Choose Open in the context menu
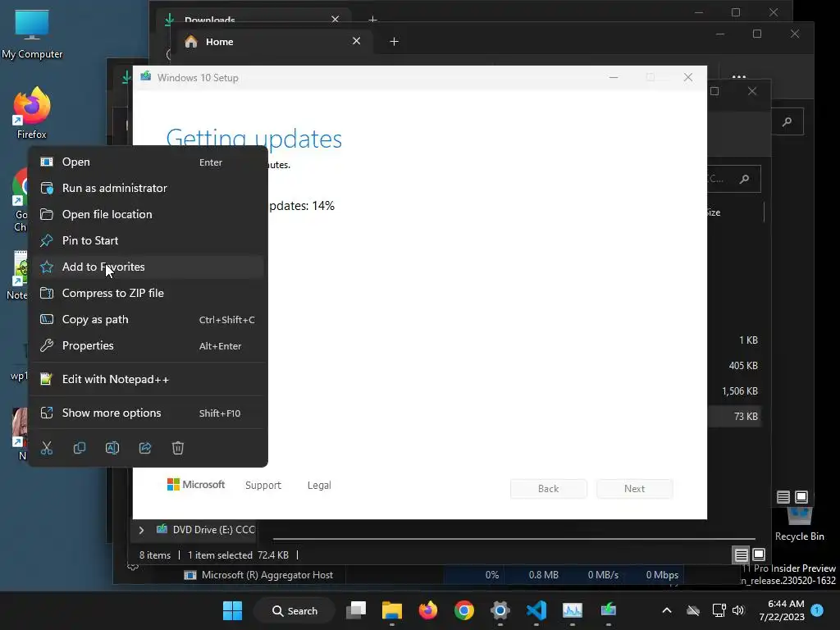This screenshot has height=630, width=840. point(148,162)
